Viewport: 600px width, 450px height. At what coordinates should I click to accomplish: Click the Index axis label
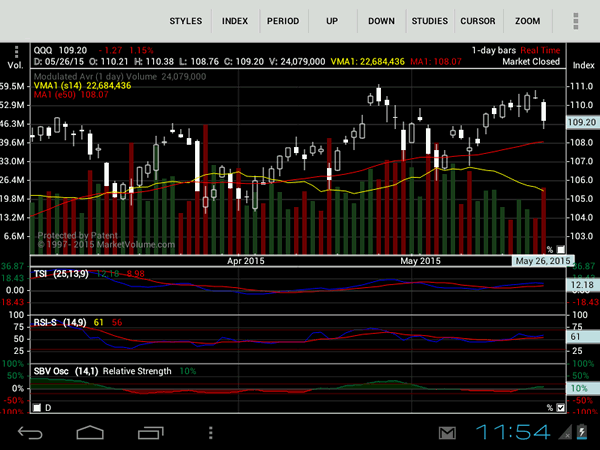pos(584,65)
